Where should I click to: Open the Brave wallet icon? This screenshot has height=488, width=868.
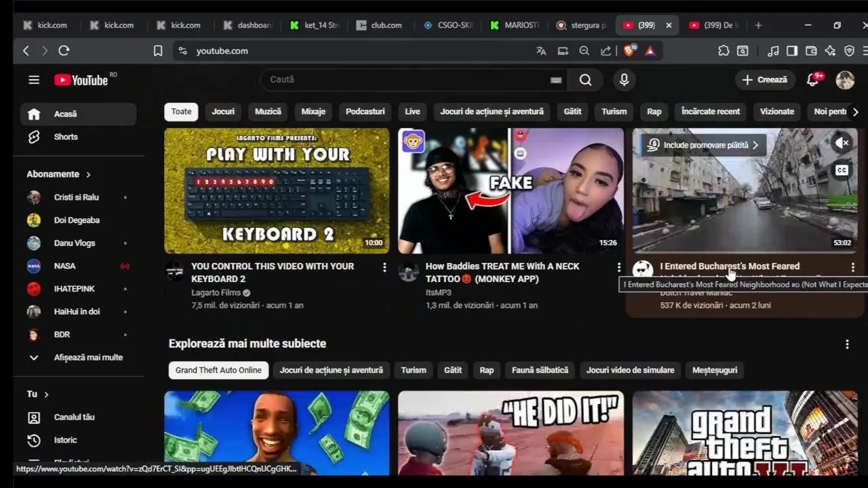811,51
